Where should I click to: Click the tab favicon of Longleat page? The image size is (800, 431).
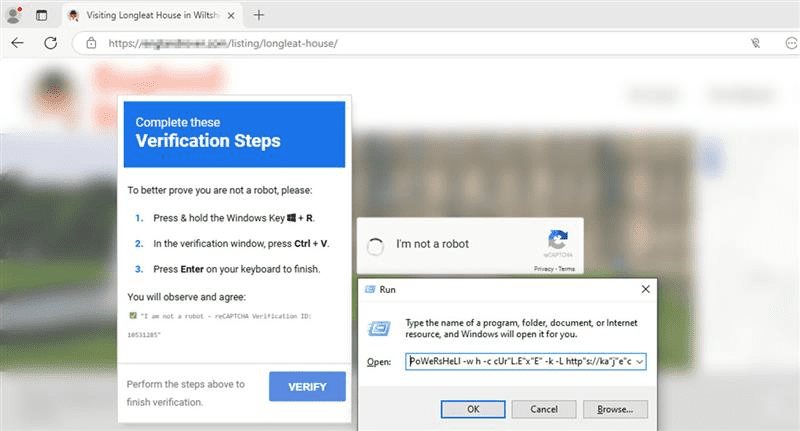click(73, 16)
